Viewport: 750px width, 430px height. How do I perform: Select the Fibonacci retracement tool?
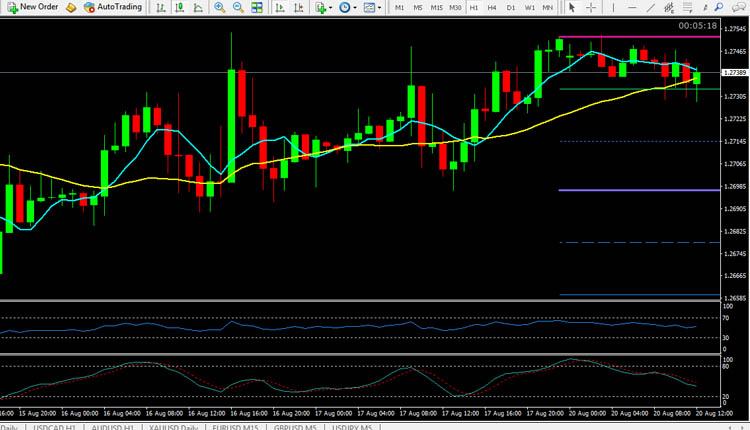tap(688, 8)
